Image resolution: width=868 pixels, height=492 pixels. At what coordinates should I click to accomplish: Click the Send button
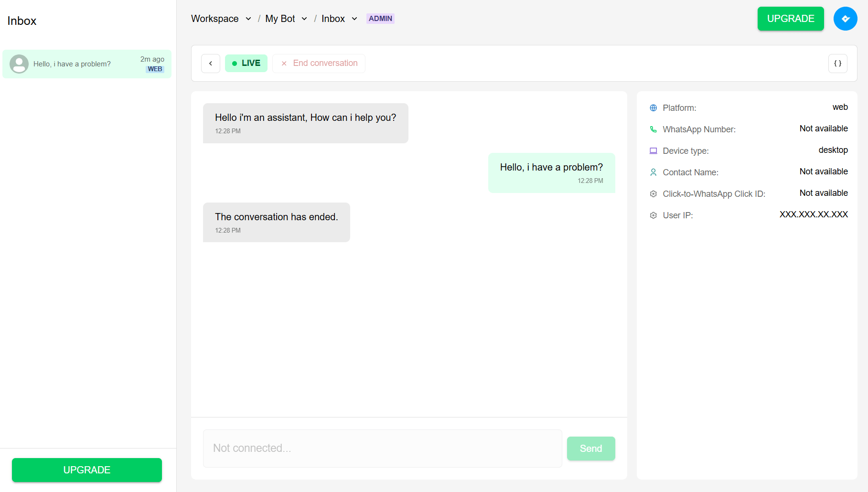(x=591, y=449)
